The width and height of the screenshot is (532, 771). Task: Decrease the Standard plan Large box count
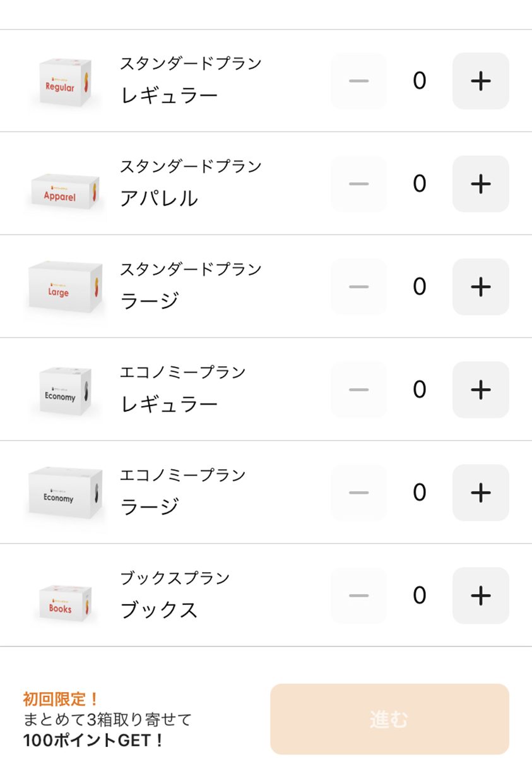click(x=358, y=287)
